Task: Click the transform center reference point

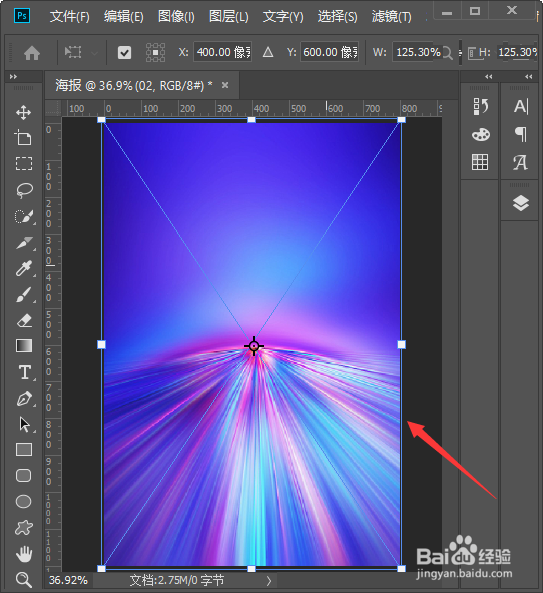Action: [x=254, y=346]
